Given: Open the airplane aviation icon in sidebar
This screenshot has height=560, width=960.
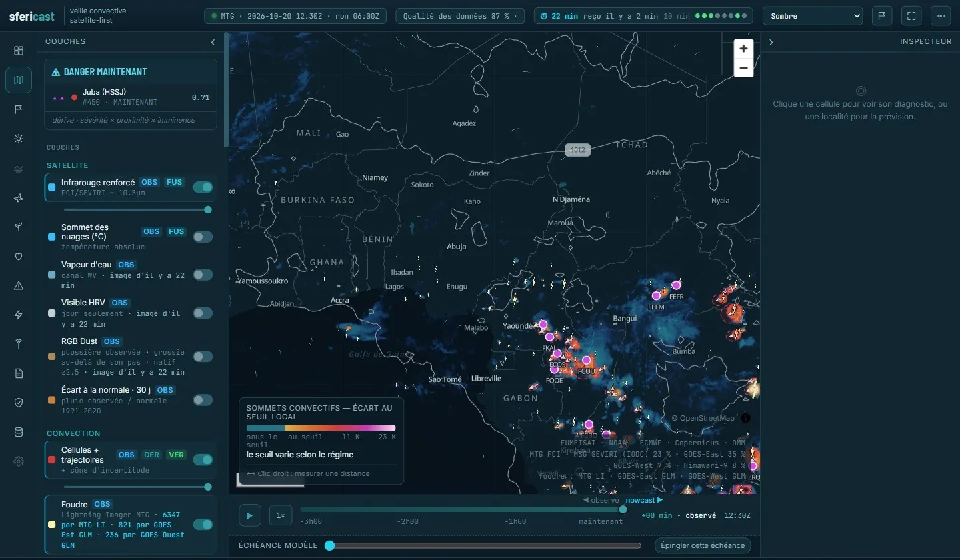Looking at the screenshot, I should tap(19, 198).
